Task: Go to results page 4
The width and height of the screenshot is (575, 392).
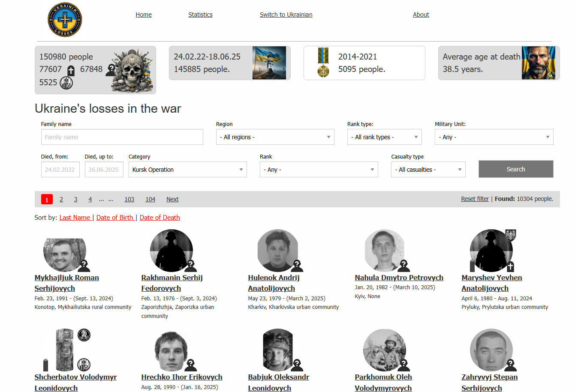Action: 90,199
